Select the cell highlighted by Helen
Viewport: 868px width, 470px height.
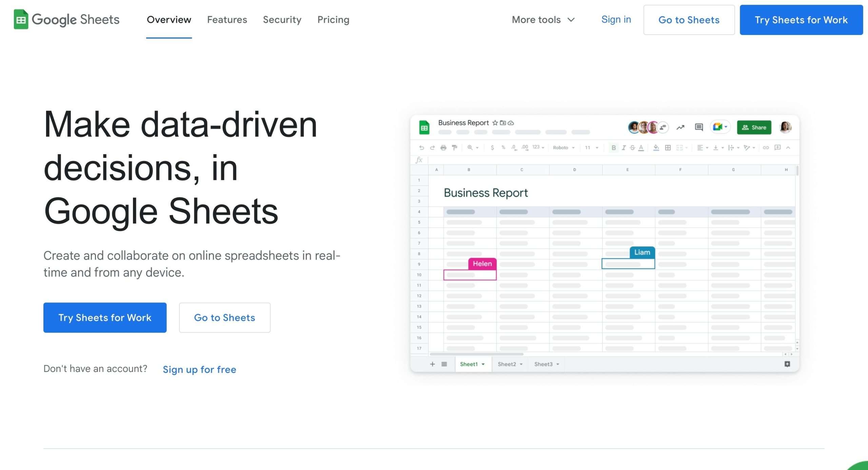click(470, 275)
